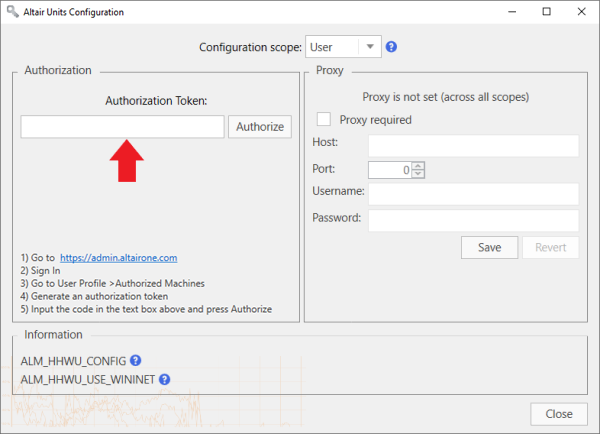600x434 pixels.
Task: Click the '2) Sign In' instruction text
Action: click(40, 271)
